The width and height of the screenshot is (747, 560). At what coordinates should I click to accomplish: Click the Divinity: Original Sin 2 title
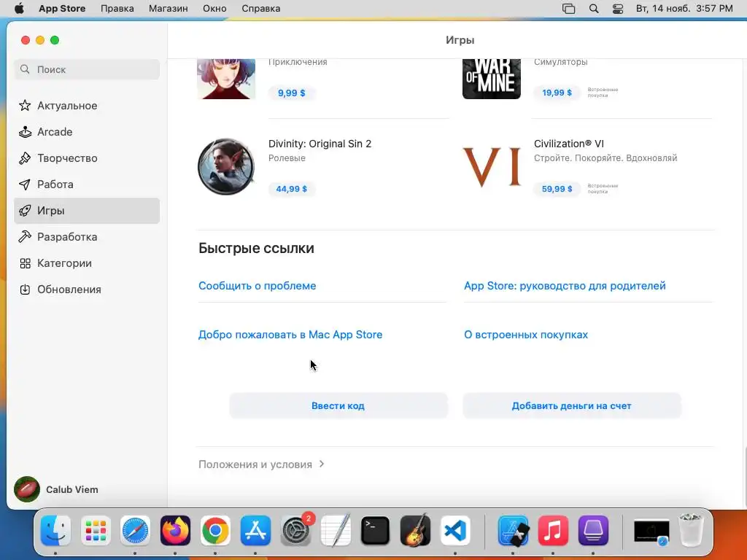point(320,144)
